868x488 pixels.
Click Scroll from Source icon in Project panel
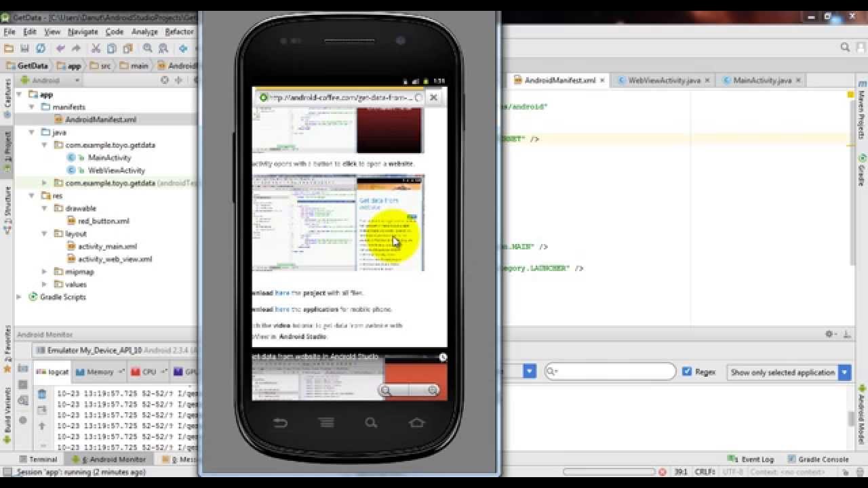pos(164,80)
